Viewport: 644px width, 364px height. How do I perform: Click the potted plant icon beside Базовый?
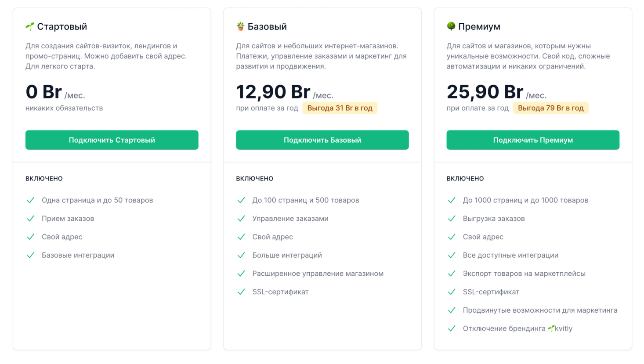tap(240, 26)
